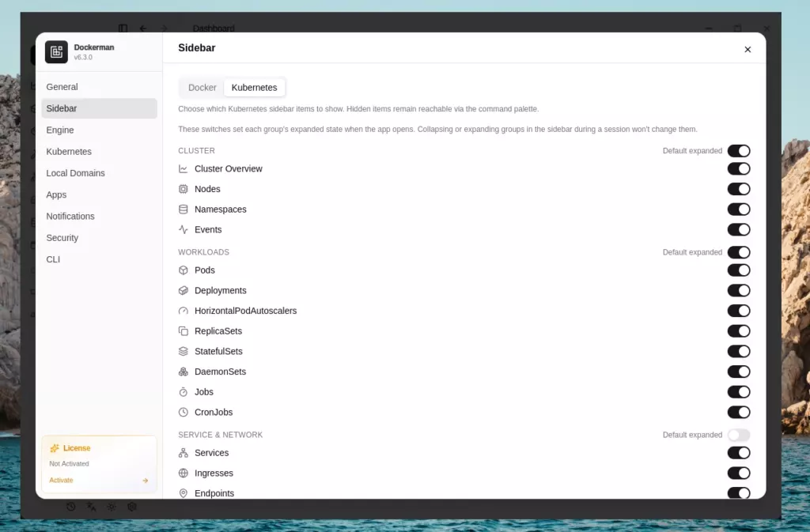Click the Activate license link

(61, 481)
